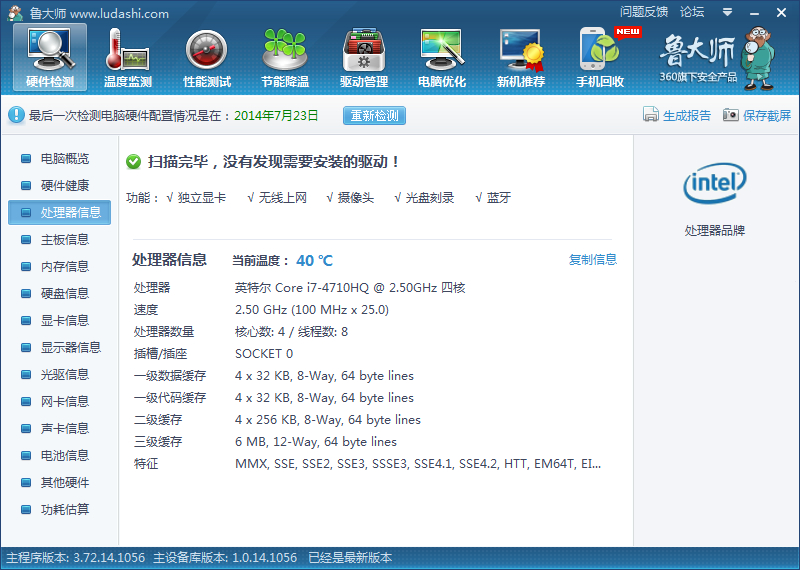Select 其他硬件 in the sidebar

click(x=59, y=482)
